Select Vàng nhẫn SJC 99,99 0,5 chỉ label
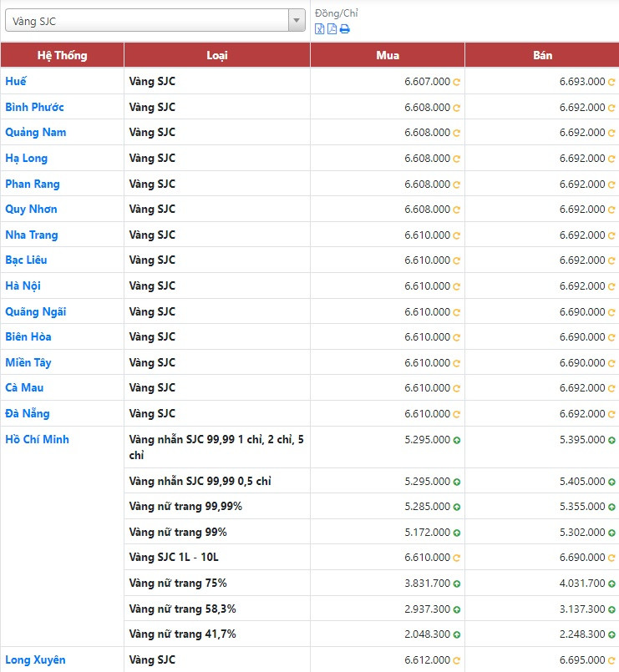Screen dimensions: 619x672 [200, 482]
